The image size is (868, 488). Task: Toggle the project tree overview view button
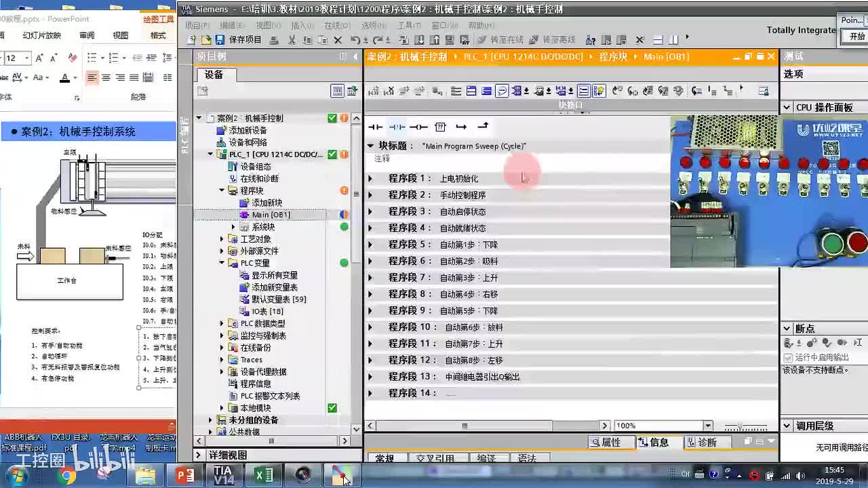[x=337, y=91]
